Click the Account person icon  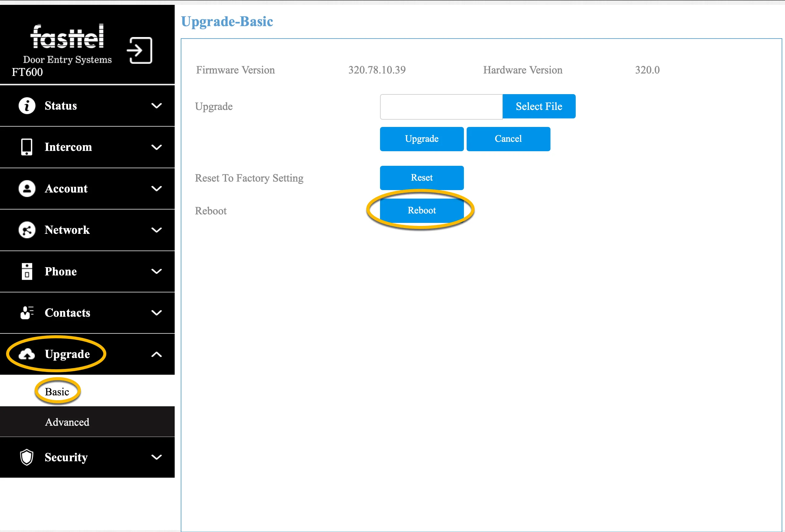(27, 188)
